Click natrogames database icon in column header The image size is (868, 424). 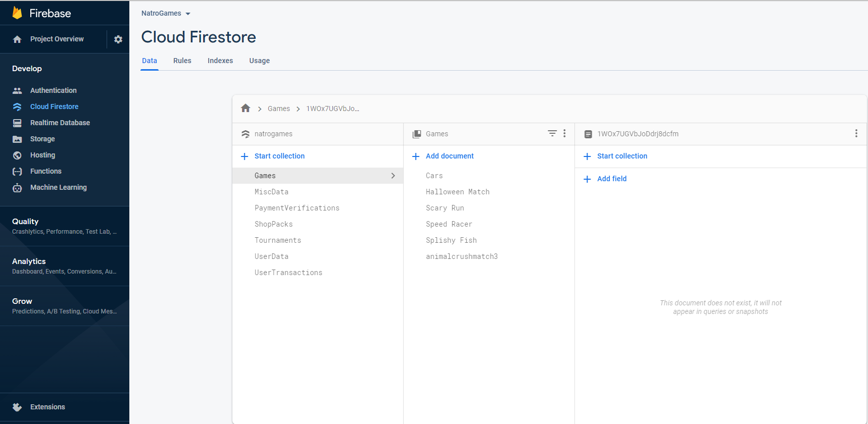pos(246,134)
